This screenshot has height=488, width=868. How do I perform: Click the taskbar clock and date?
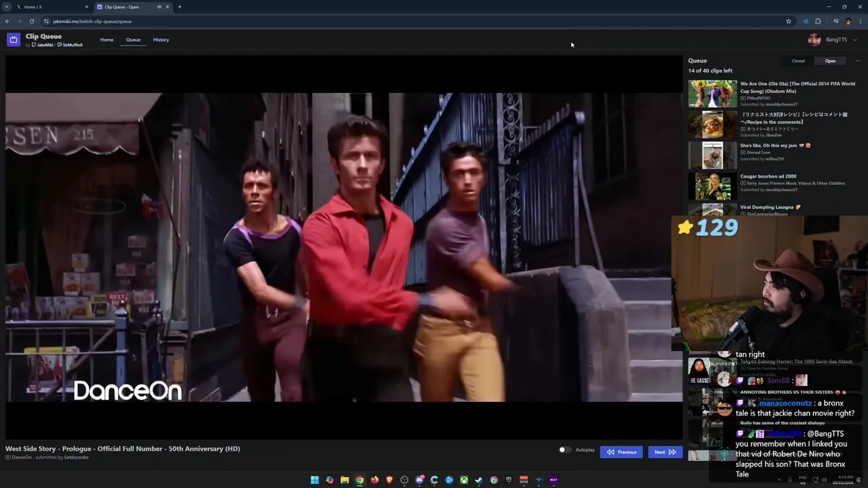pos(844,480)
